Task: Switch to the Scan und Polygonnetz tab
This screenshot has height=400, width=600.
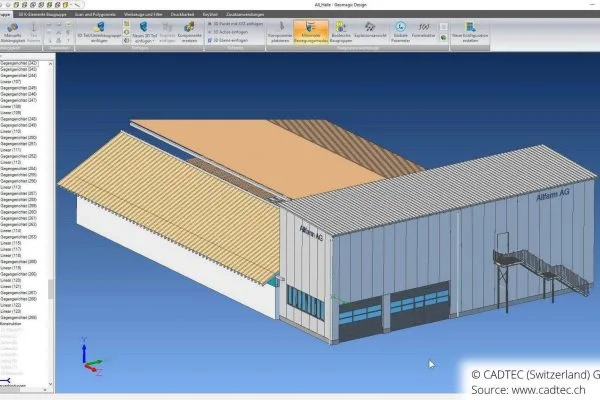Action: pos(95,15)
